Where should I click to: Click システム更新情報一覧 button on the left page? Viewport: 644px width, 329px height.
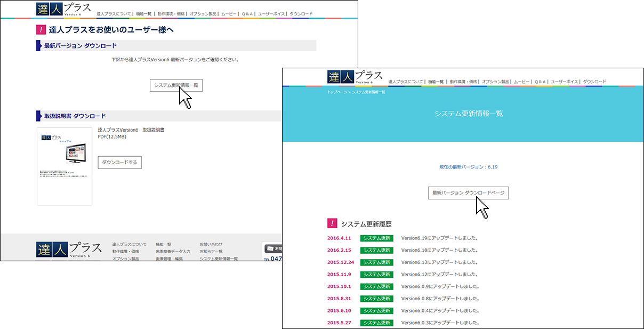(176, 85)
